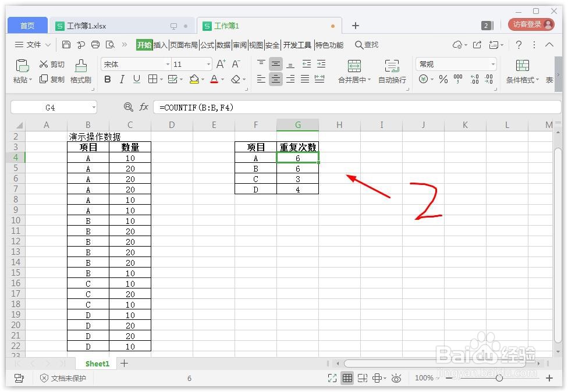Toggle Underline formatting

pos(137,79)
